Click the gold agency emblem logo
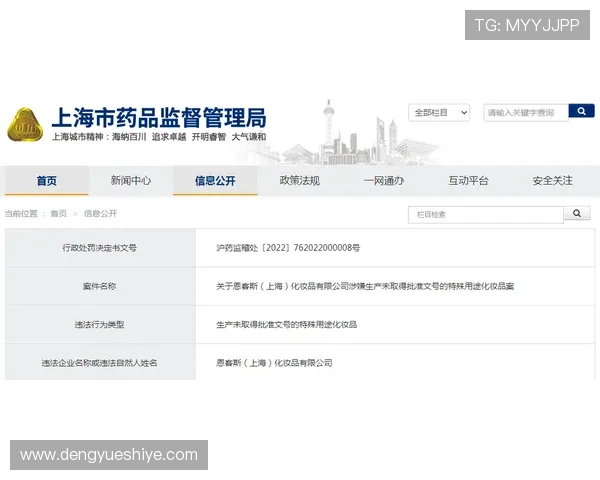 tap(25, 125)
